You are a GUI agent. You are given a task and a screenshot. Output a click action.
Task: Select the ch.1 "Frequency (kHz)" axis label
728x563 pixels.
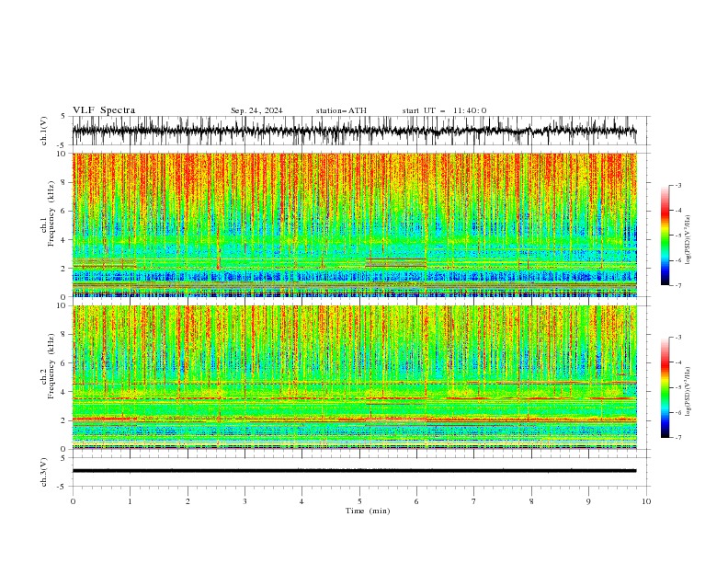click(x=51, y=214)
